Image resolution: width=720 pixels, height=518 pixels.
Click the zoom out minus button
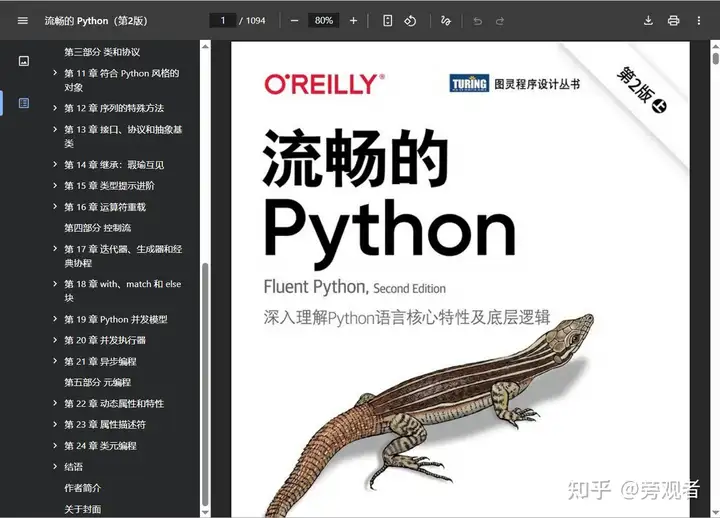294,20
